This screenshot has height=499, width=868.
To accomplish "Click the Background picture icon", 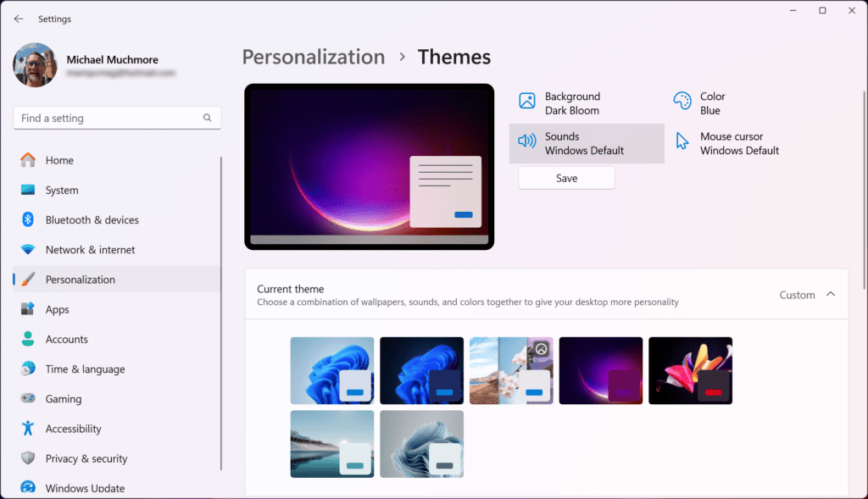I will click(527, 101).
